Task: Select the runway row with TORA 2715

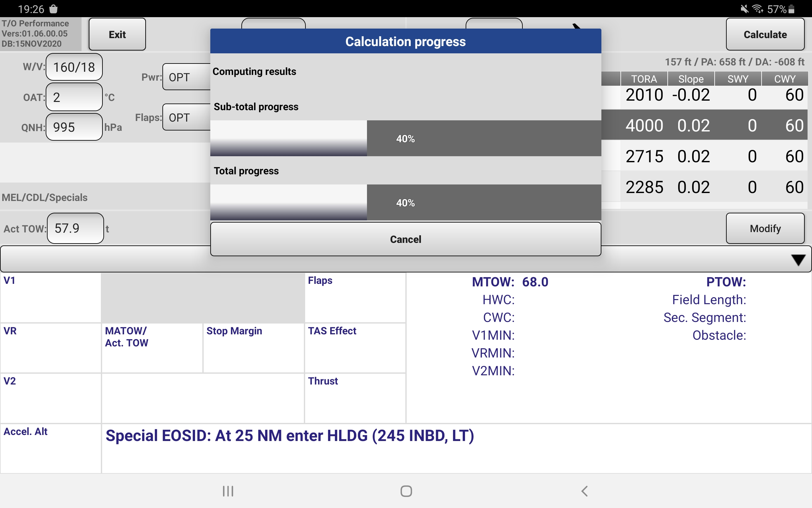Action: (x=704, y=156)
